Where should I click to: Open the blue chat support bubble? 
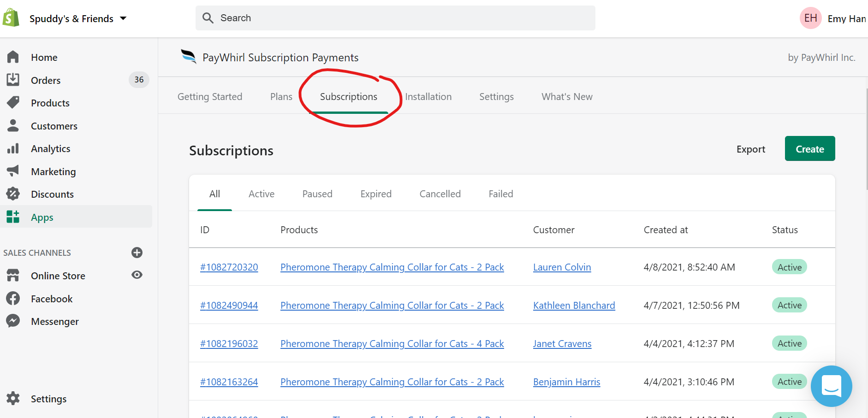click(831, 386)
